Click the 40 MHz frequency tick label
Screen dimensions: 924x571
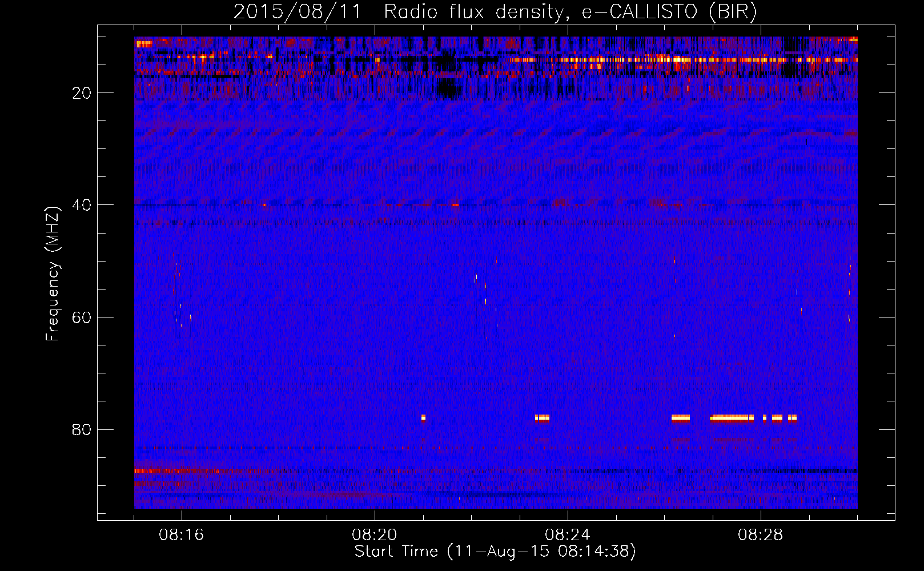82,205
